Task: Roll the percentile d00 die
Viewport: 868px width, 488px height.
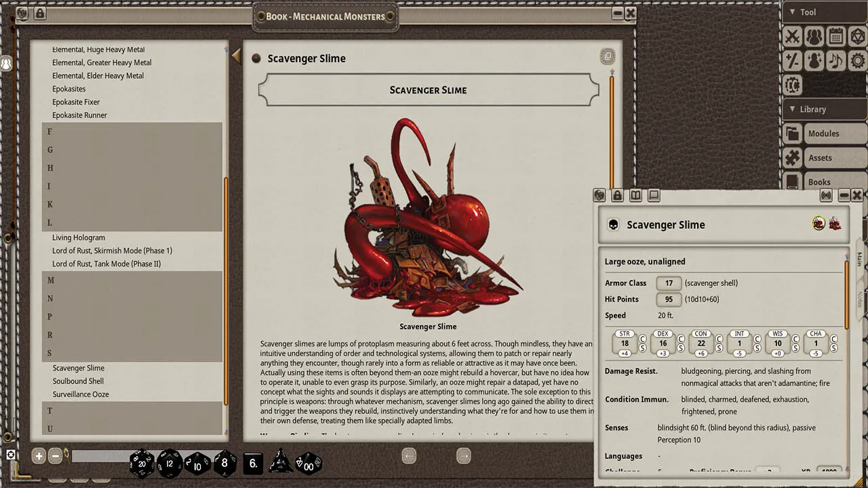Action: [309, 464]
